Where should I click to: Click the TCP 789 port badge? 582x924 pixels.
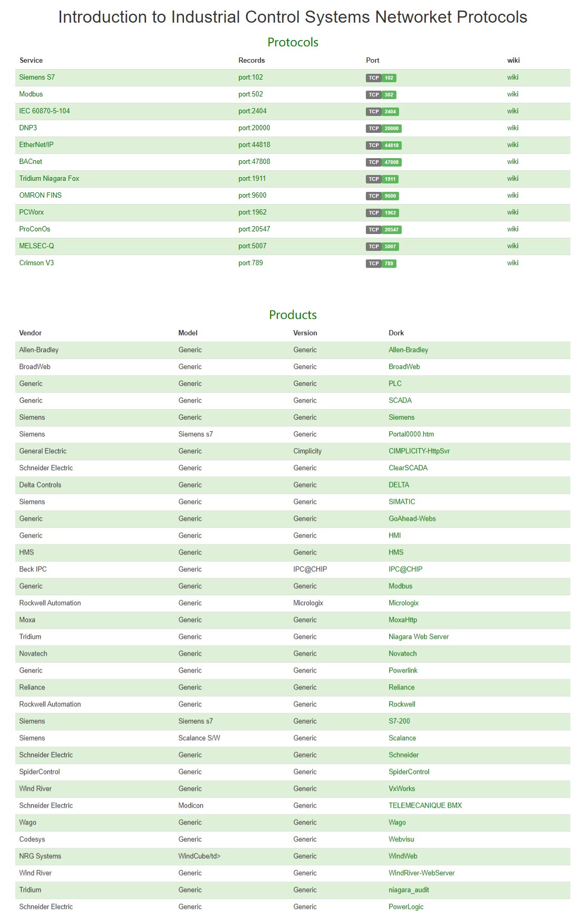click(381, 264)
